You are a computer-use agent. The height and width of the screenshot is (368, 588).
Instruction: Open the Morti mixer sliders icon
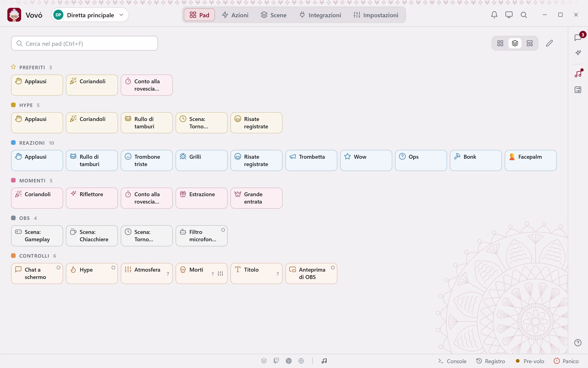click(x=220, y=273)
